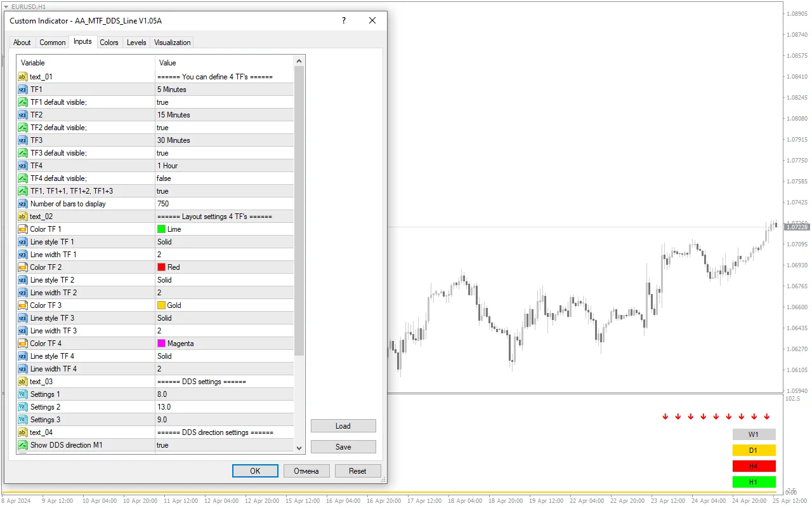The width and height of the screenshot is (812, 508).
Task: Reset indicator inputs to defaults
Action: [358, 471]
